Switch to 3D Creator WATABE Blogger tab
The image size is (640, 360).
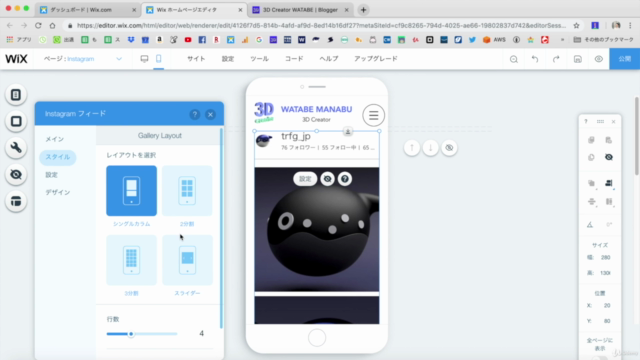(300, 10)
